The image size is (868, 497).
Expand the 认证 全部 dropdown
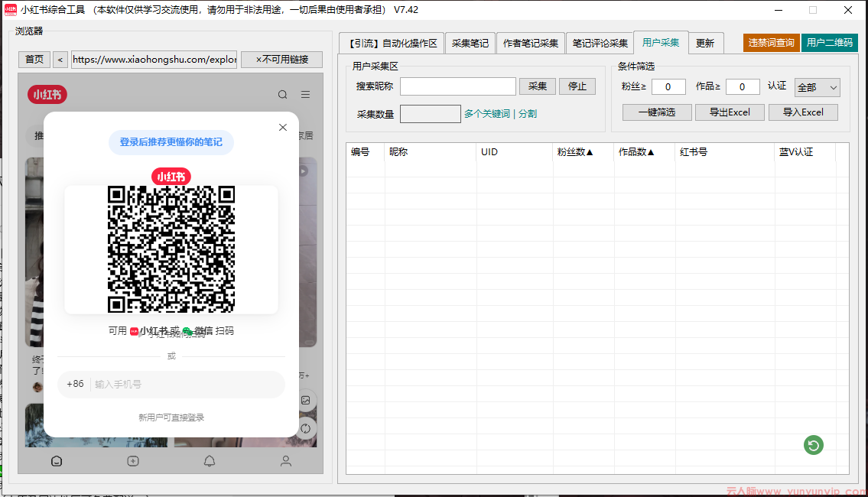coord(817,87)
